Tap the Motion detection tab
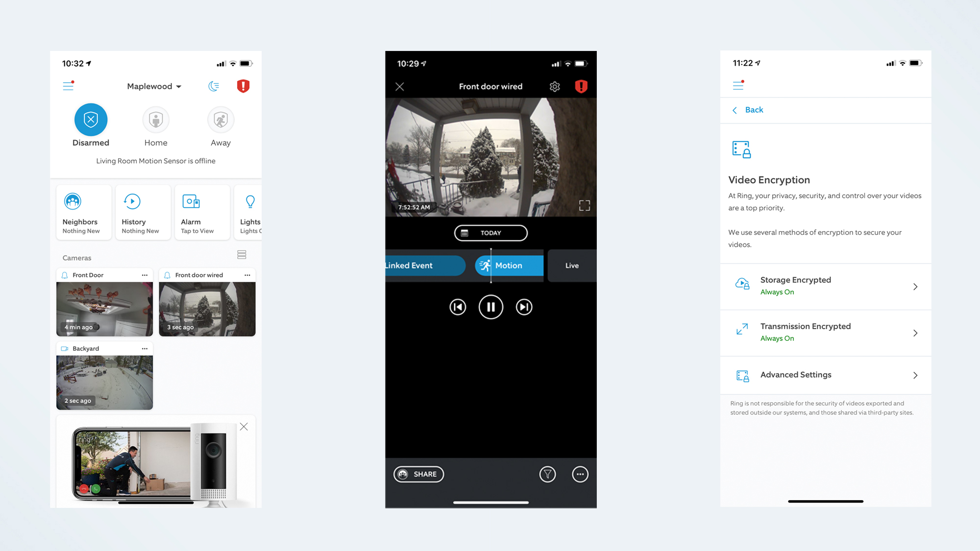This screenshot has width=980, height=551. point(508,264)
